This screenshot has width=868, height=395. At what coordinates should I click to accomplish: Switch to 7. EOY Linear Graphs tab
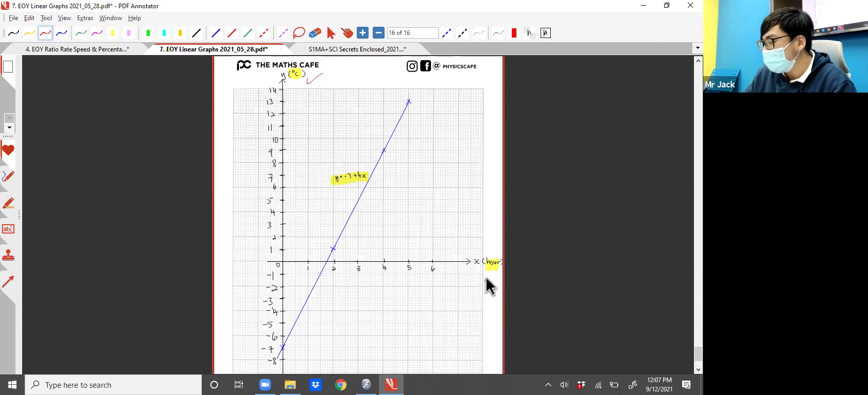[214, 49]
